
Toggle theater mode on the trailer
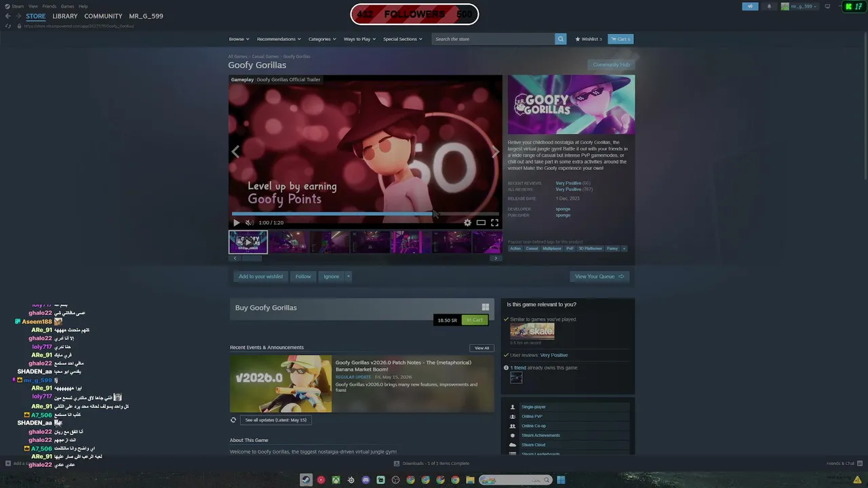click(x=481, y=222)
